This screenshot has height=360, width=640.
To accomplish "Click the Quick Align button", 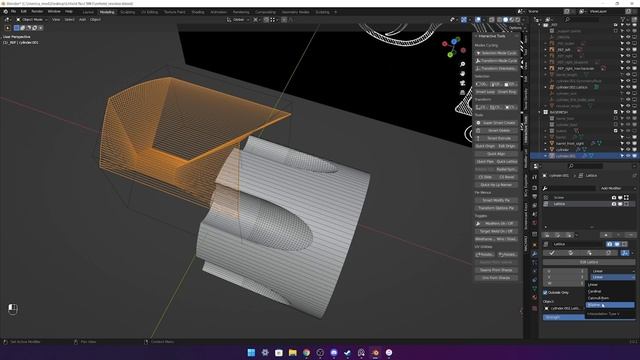I will [x=496, y=154].
